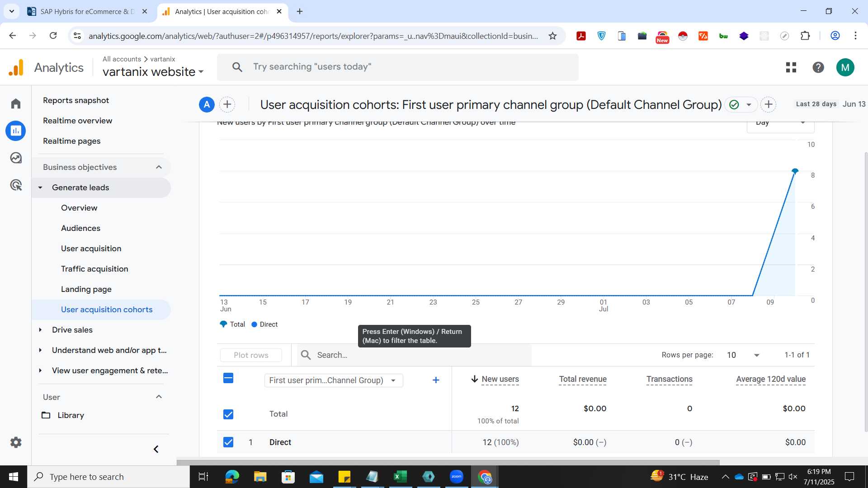
Task: Open Realtime overview
Action: 78,121
